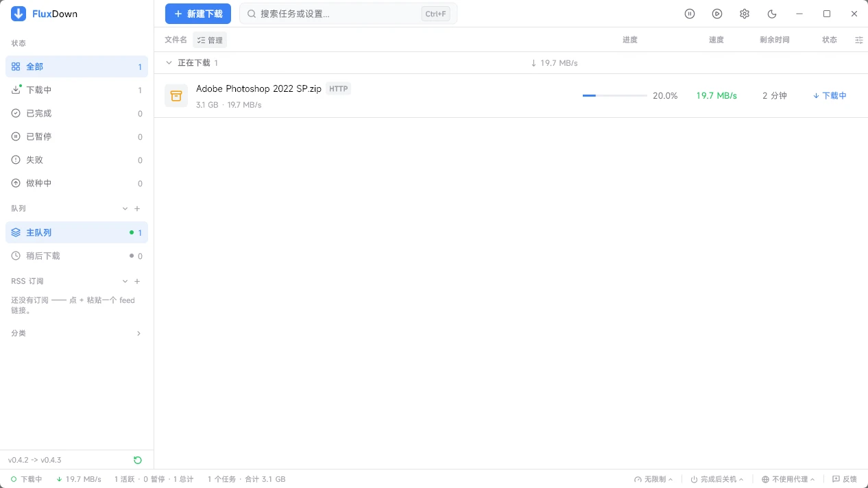Click the 新建下载 button
The image size is (868, 488).
[x=198, y=14]
